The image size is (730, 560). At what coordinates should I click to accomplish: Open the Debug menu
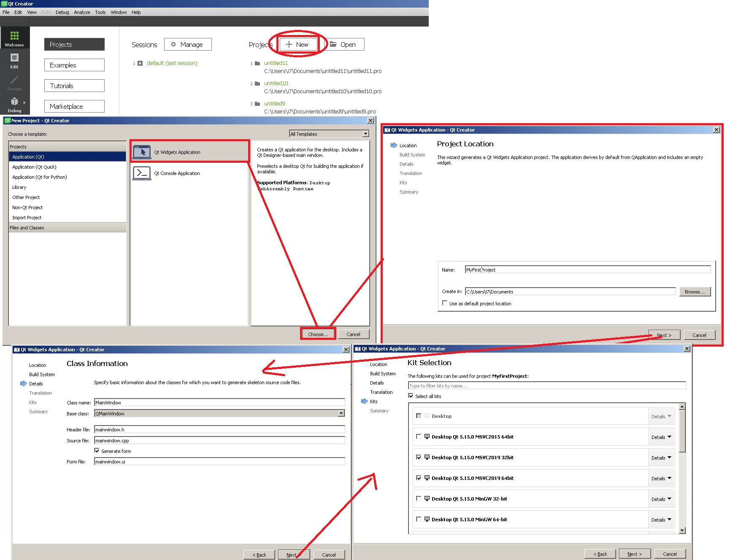click(62, 12)
